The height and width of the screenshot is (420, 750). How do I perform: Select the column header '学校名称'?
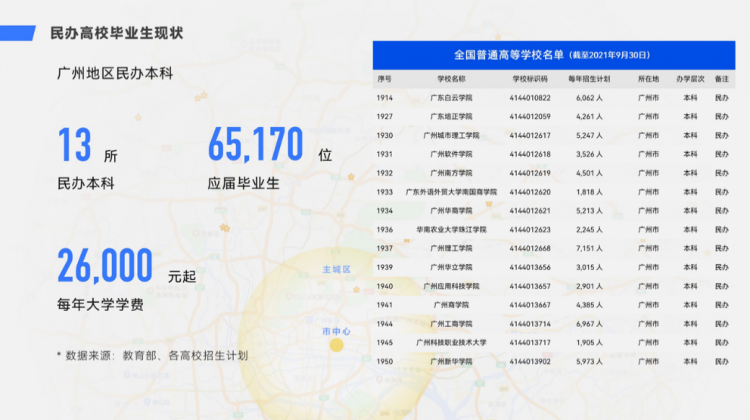click(451, 79)
